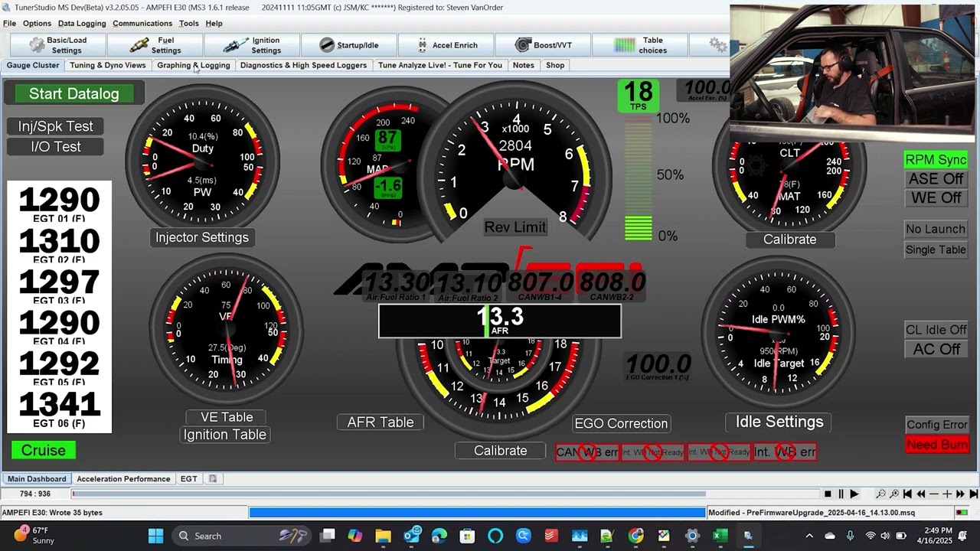Click the Need Burn indicator
Screen dimensions: 980x551
(937, 445)
